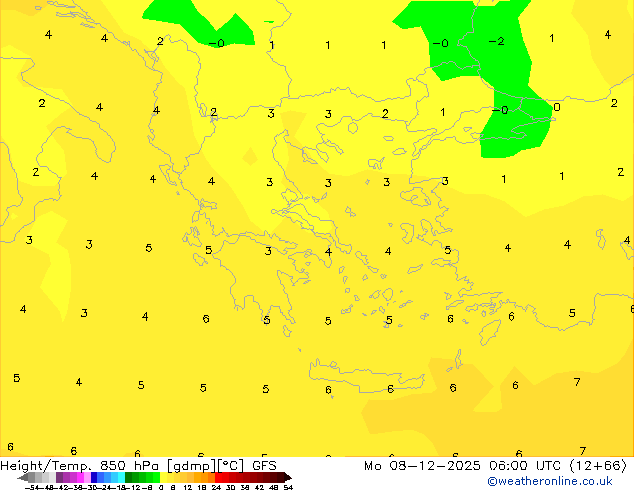Pick the dark green swatch in the legend
This screenshot has width=634, height=490.
pyautogui.click(x=129, y=477)
